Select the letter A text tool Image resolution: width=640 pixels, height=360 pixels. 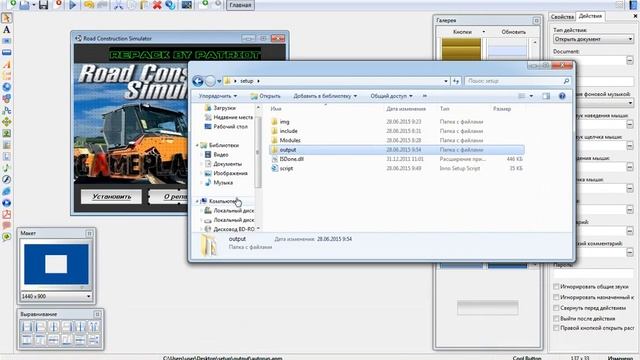(7, 30)
